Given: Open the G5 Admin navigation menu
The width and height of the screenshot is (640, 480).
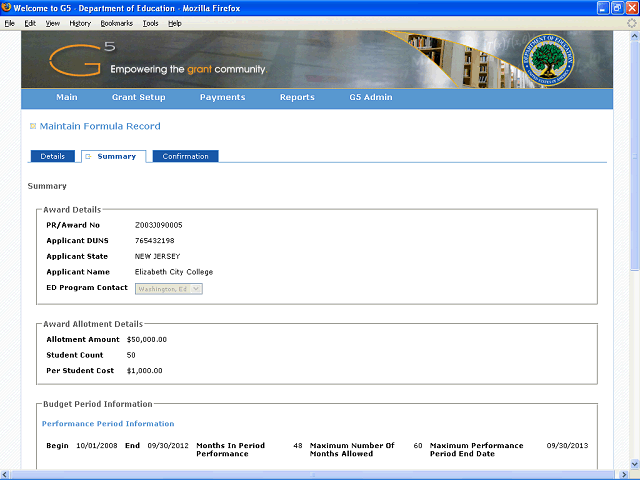Looking at the screenshot, I should (x=371, y=98).
